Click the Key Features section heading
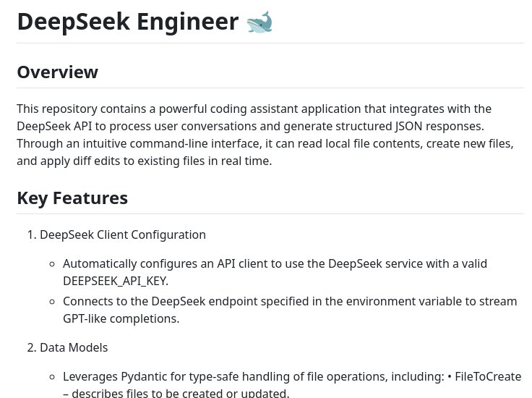532x398 pixels. point(72,198)
